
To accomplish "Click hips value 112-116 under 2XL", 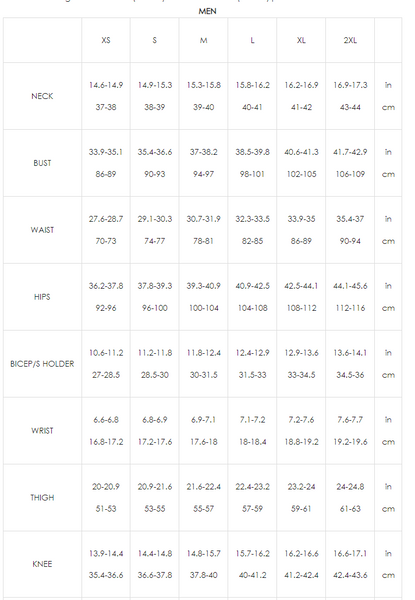I will [350, 308].
